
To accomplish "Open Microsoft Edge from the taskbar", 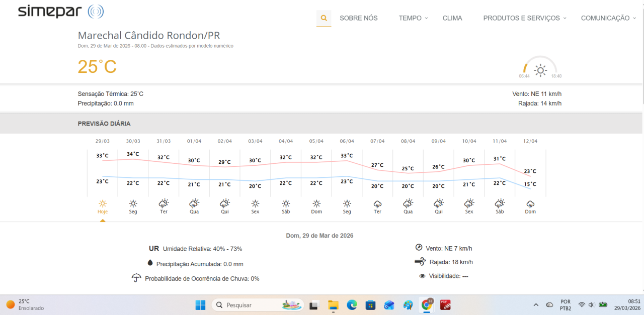I will click(352, 304).
